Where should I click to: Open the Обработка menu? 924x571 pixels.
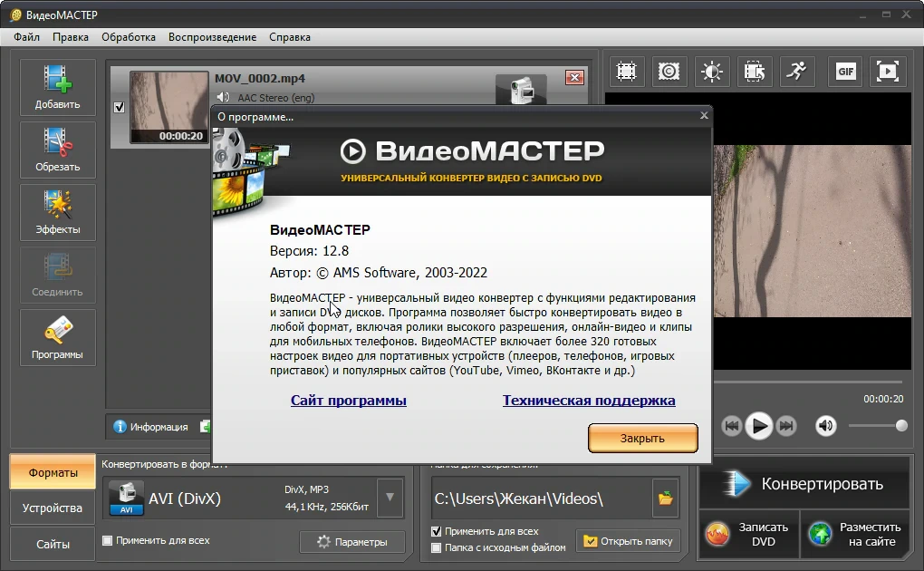tap(129, 37)
